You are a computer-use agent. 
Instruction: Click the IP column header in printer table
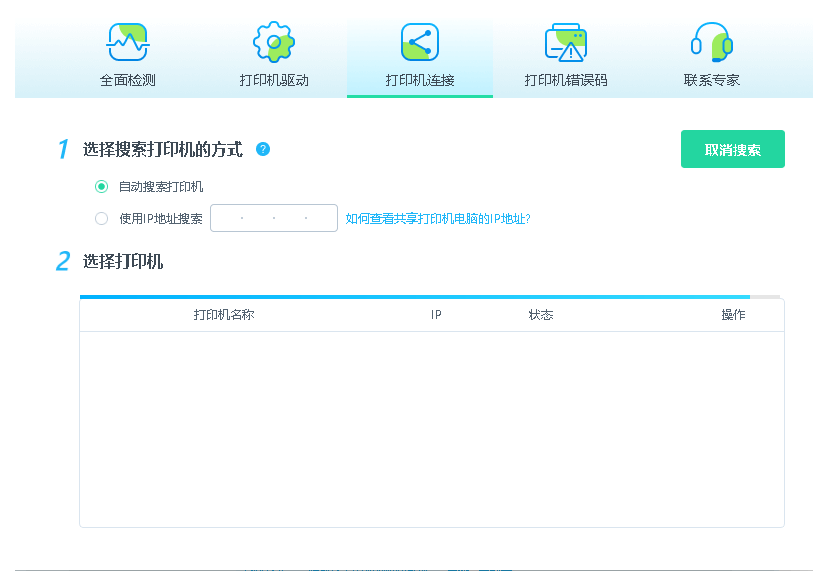coord(436,315)
